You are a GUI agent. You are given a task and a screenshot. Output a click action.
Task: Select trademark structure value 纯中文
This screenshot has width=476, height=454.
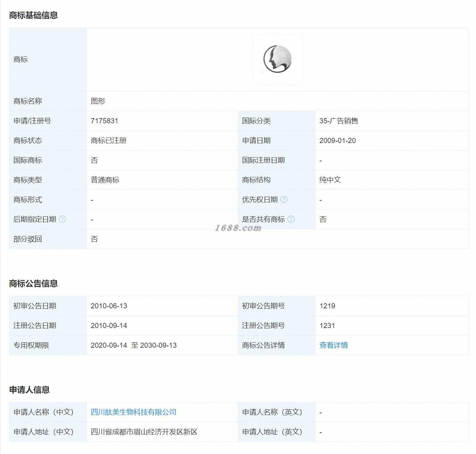coord(330,180)
